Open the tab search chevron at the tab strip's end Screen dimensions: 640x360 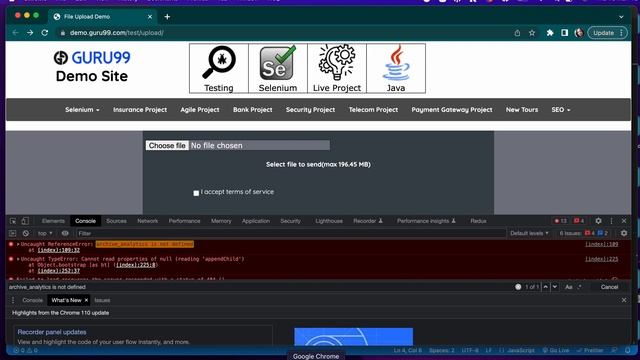click(x=621, y=17)
